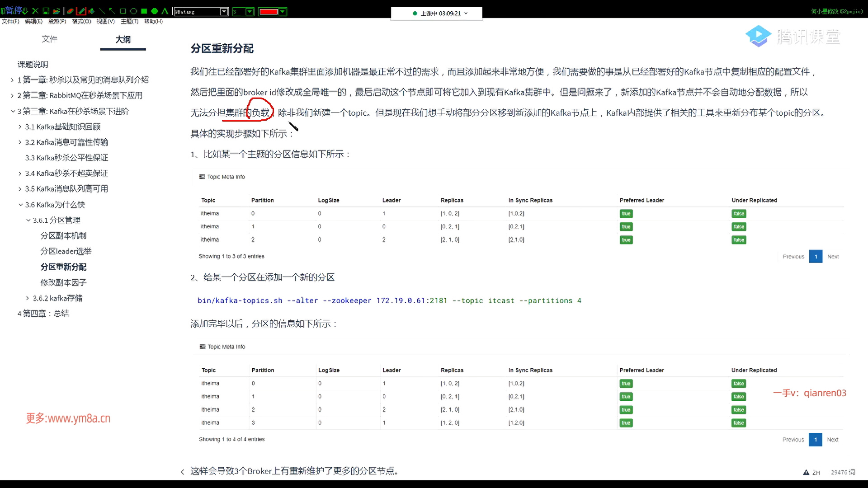
Task: Expand chapter 1 秒杀以及常见的消息队列介绍
Action: 12,80
